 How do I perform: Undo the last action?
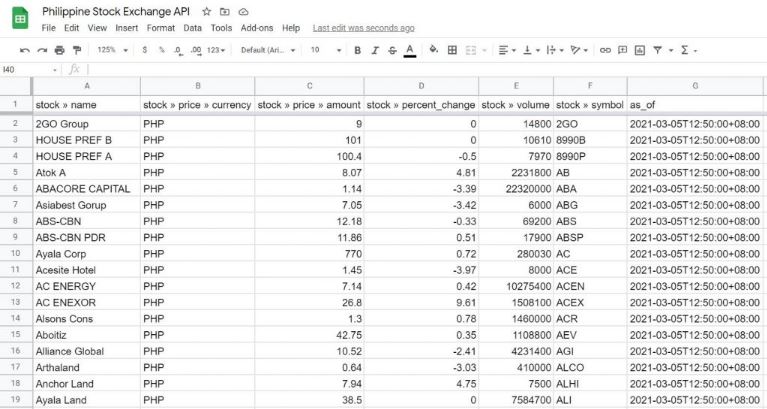tap(24, 50)
